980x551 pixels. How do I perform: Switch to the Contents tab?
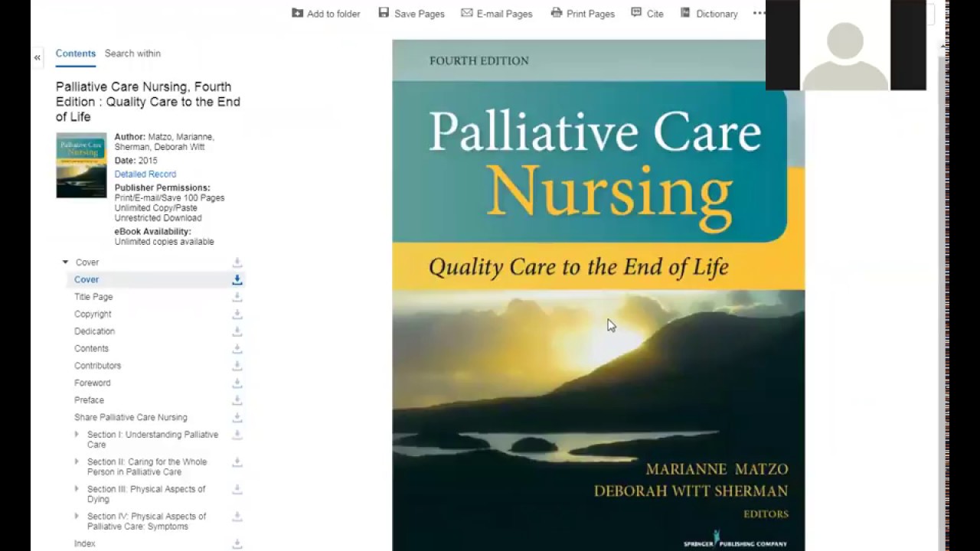point(76,54)
